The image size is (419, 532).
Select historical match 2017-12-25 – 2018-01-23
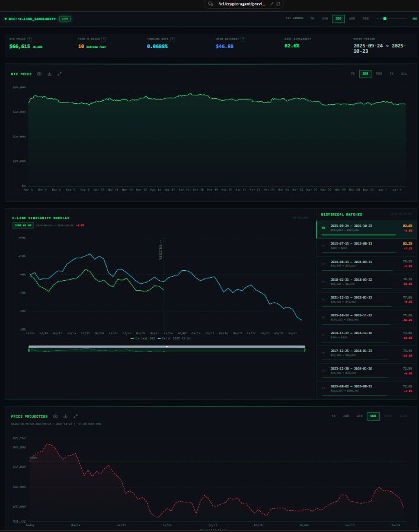367,354
